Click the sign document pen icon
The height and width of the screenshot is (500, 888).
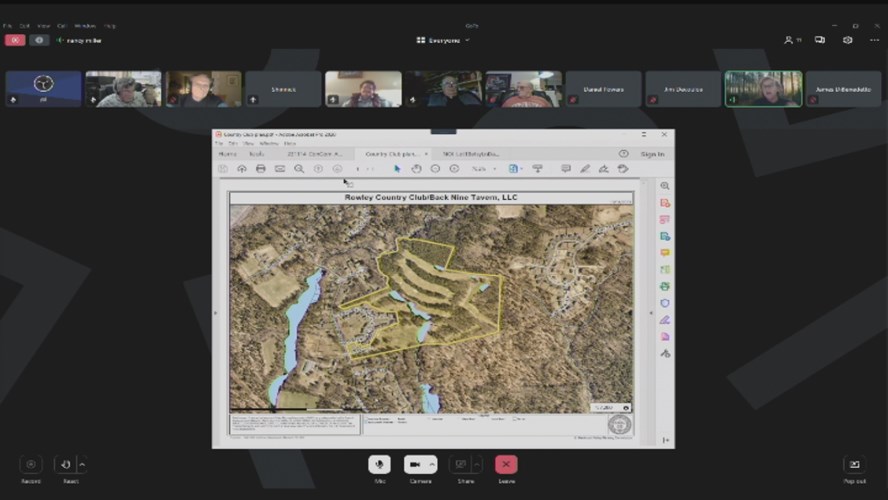pyautogui.click(x=604, y=169)
